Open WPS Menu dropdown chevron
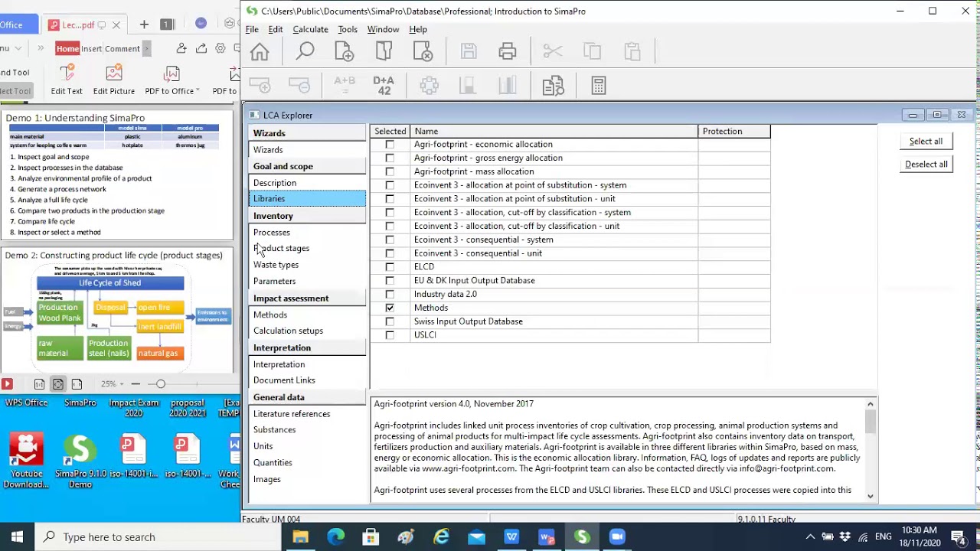980x551 pixels. [x=18, y=48]
